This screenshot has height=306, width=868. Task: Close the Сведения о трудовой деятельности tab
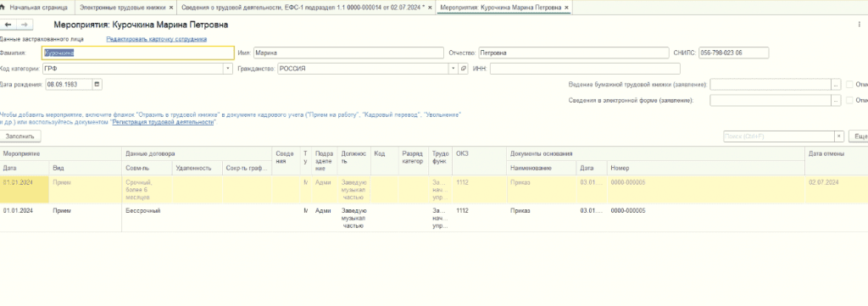click(430, 8)
